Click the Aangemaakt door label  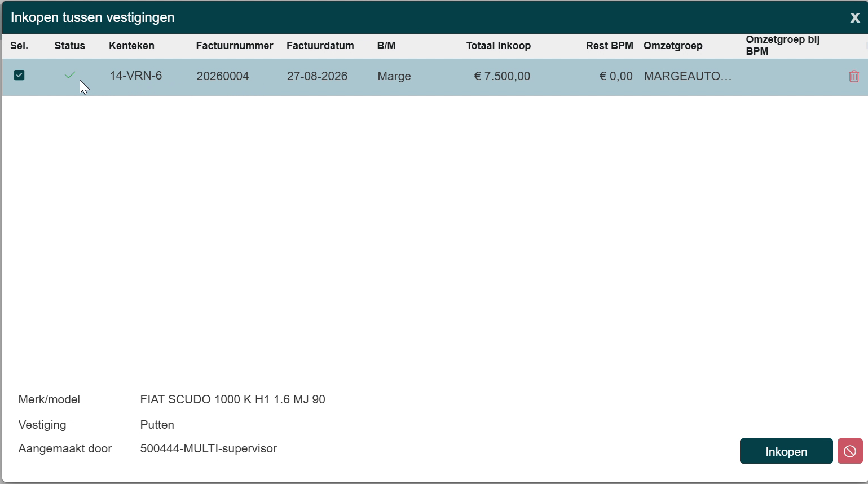(65, 448)
